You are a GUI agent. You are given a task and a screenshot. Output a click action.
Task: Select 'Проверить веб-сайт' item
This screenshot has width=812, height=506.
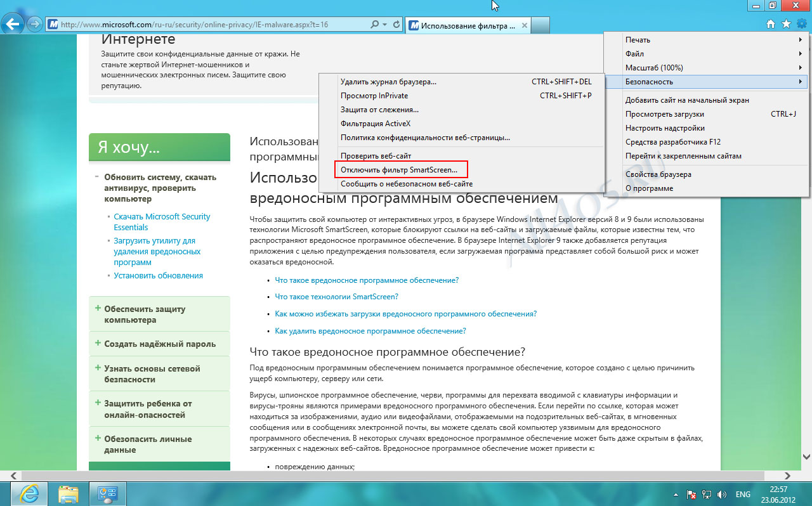click(x=462, y=155)
